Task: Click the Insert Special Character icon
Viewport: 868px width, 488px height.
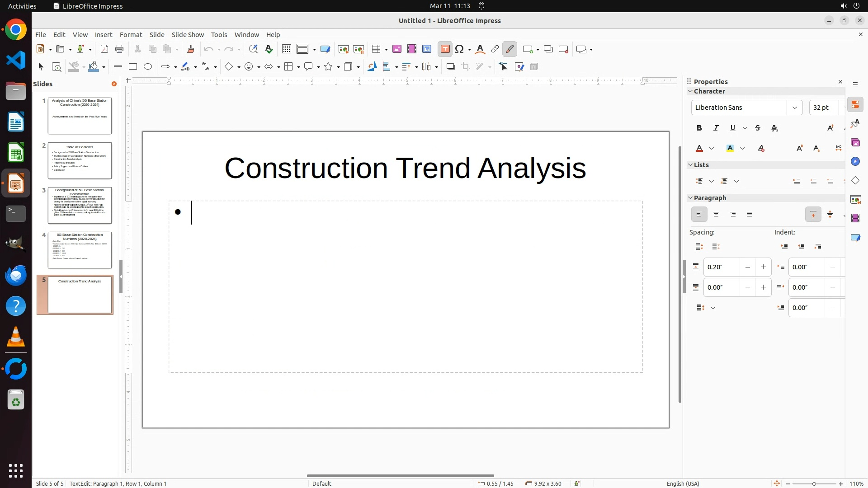Action: point(460,49)
